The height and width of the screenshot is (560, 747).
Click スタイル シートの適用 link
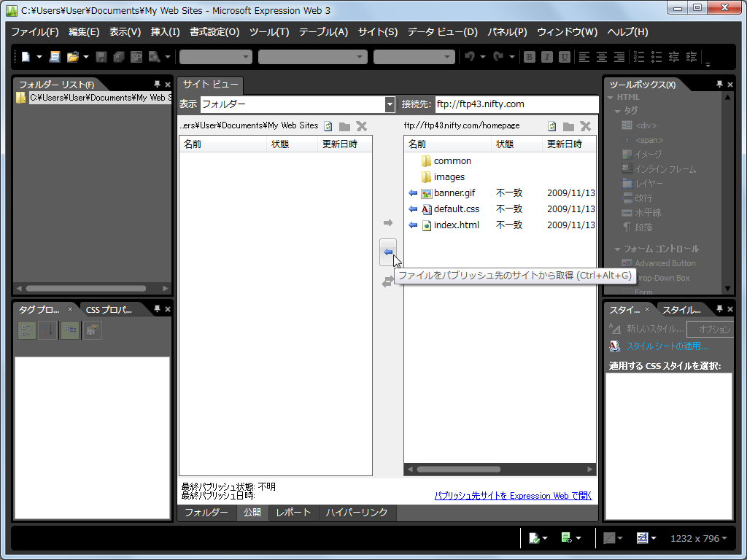point(667,346)
